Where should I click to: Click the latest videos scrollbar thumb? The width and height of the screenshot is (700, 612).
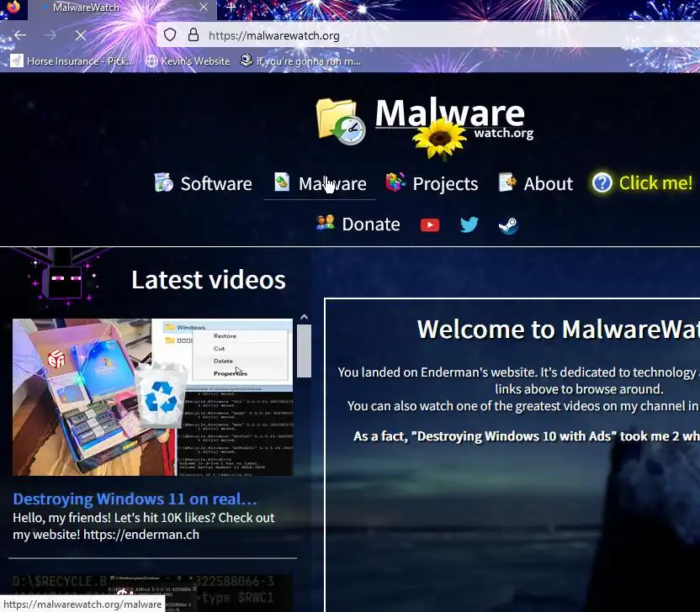304,351
